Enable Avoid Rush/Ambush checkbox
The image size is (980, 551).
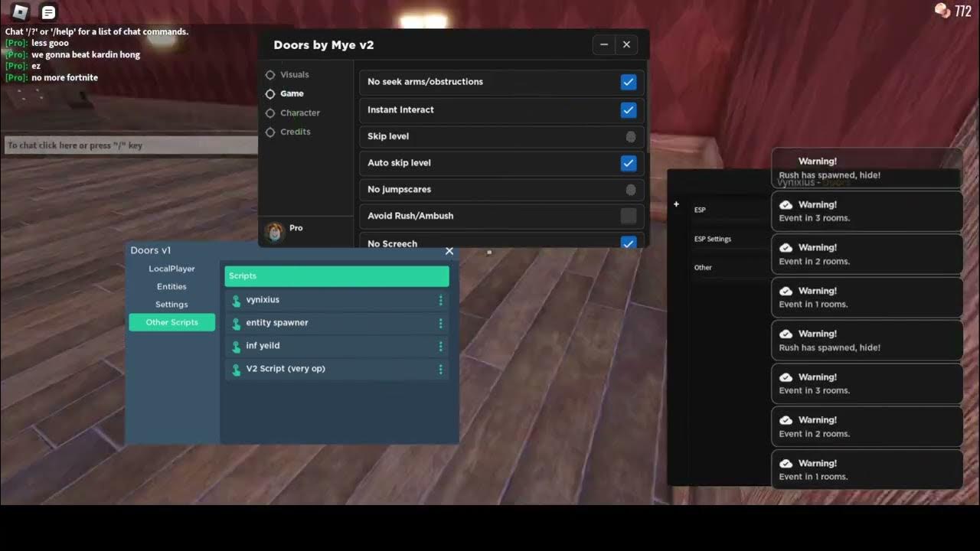click(x=629, y=216)
